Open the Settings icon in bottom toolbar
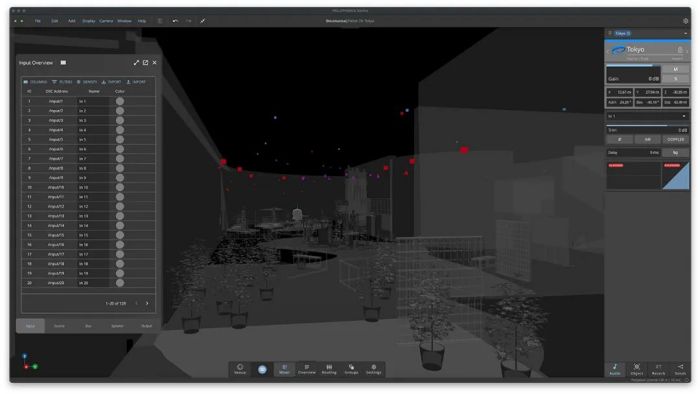 [x=374, y=369]
